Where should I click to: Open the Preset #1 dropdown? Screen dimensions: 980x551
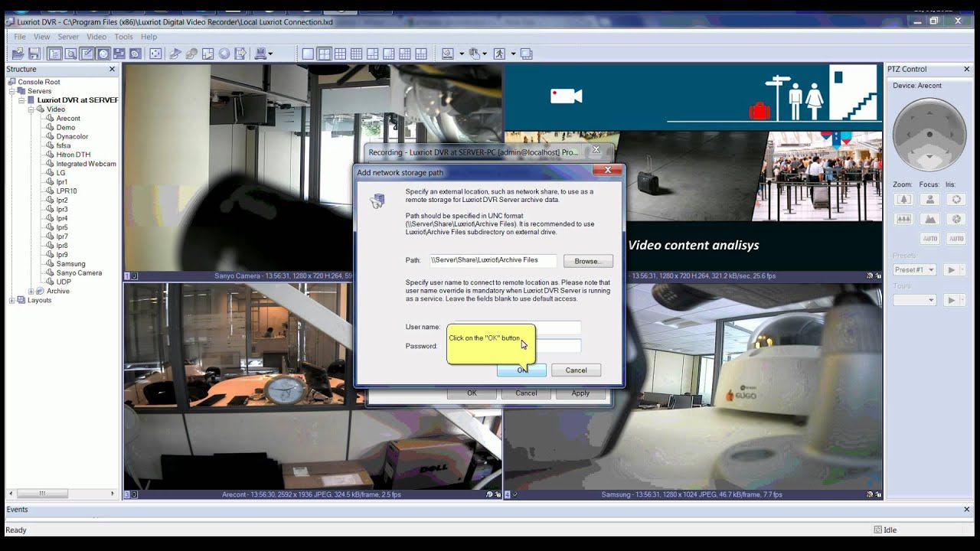932,270
